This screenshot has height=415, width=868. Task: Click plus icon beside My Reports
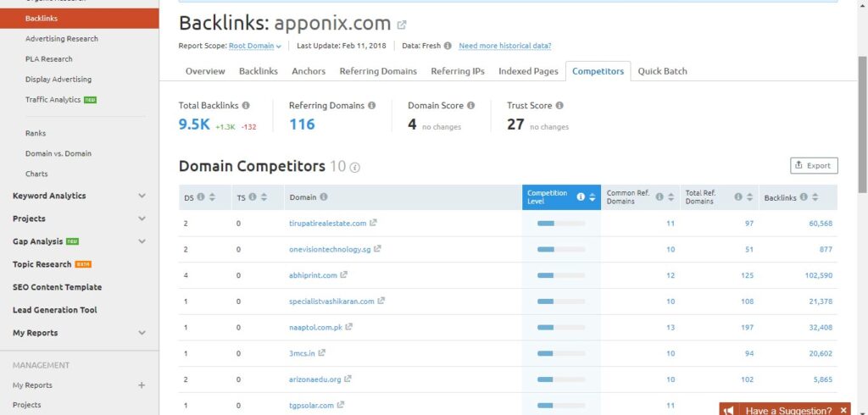coord(142,385)
